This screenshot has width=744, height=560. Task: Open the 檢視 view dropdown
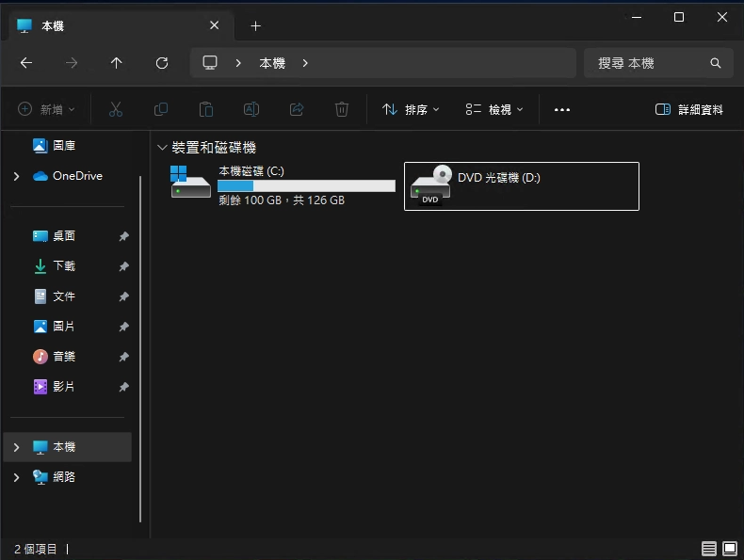point(494,109)
